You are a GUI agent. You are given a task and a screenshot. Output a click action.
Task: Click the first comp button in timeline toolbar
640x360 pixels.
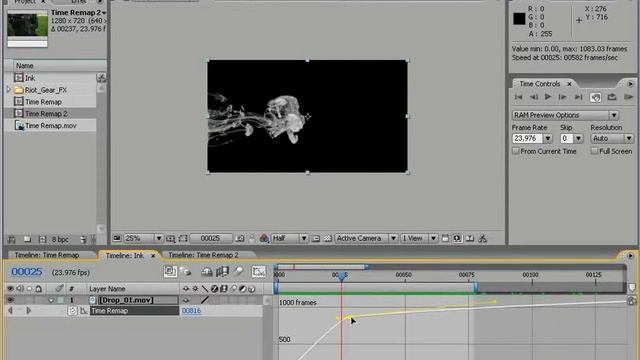pyautogui.click(x=170, y=271)
